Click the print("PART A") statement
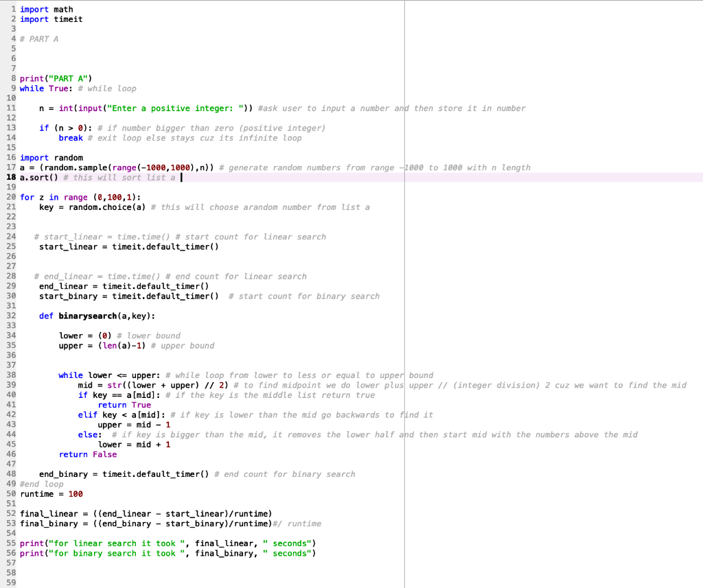703x588 pixels. (48, 78)
